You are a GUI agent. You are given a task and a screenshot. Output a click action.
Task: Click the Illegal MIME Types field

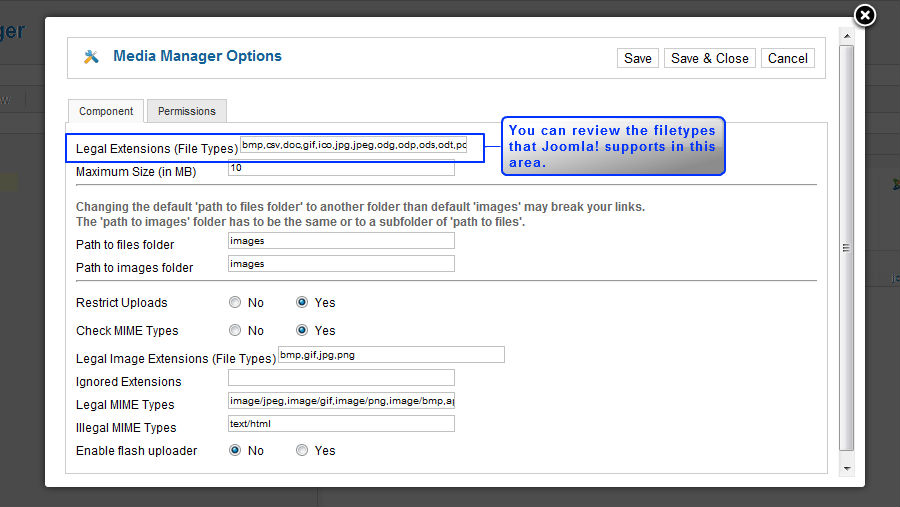[341, 424]
